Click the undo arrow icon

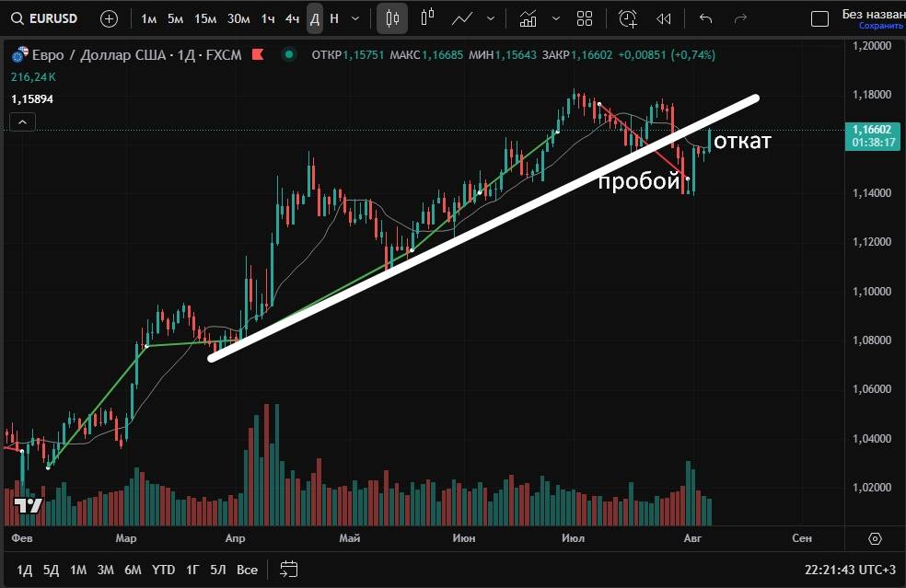tap(706, 18)
